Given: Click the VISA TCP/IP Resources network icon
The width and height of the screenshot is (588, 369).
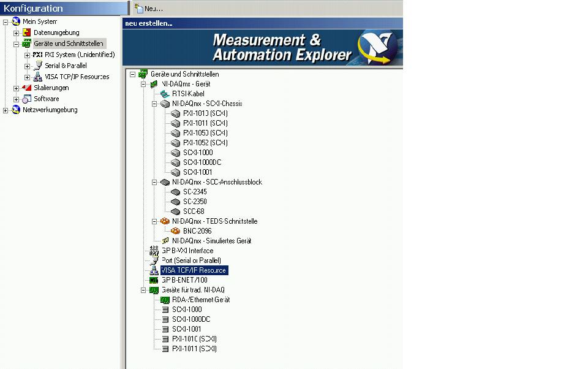Looking at the screenshot, I should (x=37, y=77).
